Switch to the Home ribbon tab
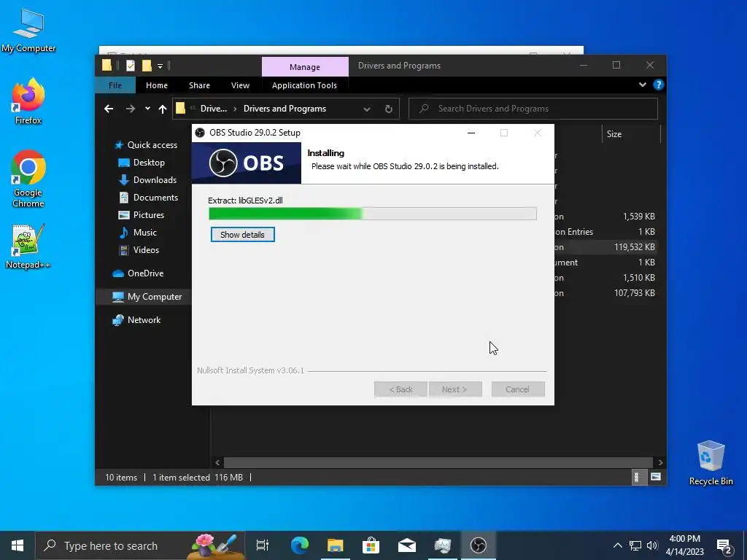The width and height of the screenshot is (747, 560). coord(157,85)
